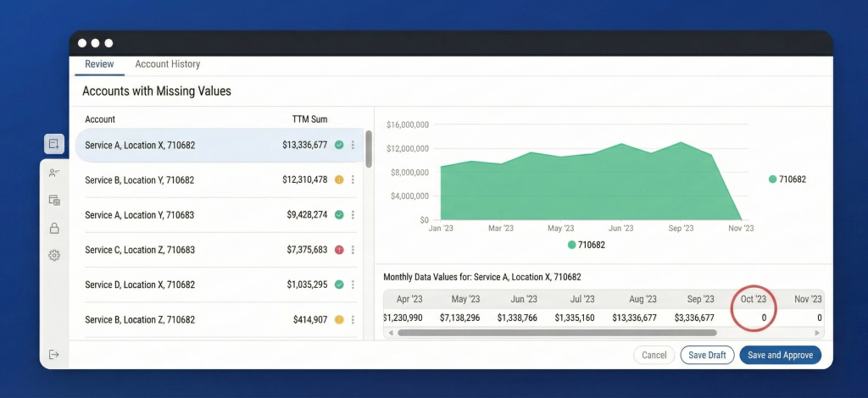
Task: Click the Save Draft button
Action: (707, 355)
